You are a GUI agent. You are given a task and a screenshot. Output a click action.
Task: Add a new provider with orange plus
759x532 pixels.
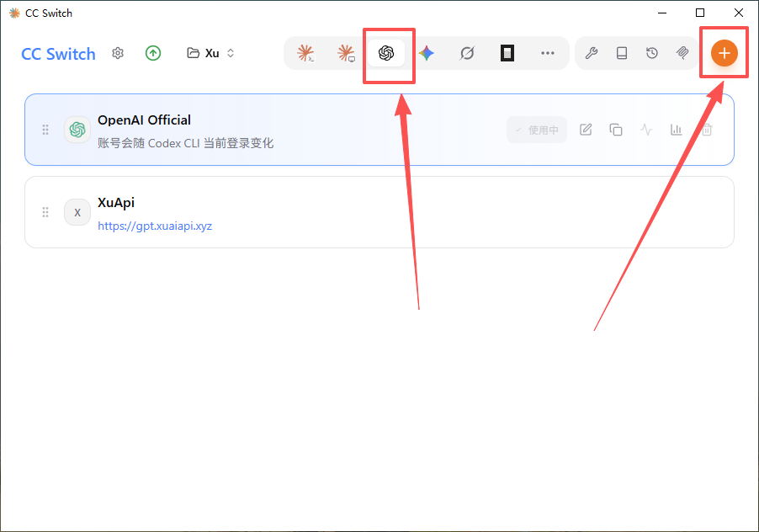pos(724,53)
